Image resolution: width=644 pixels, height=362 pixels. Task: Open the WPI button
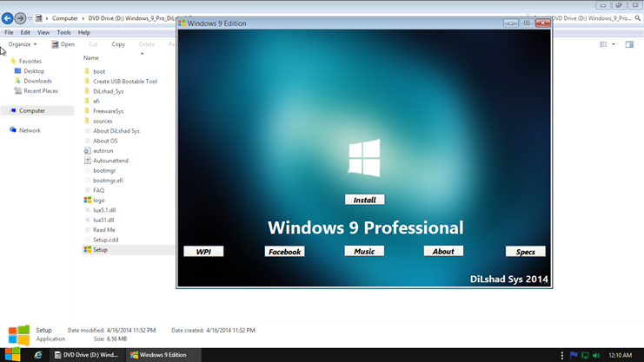click(203, 252)
